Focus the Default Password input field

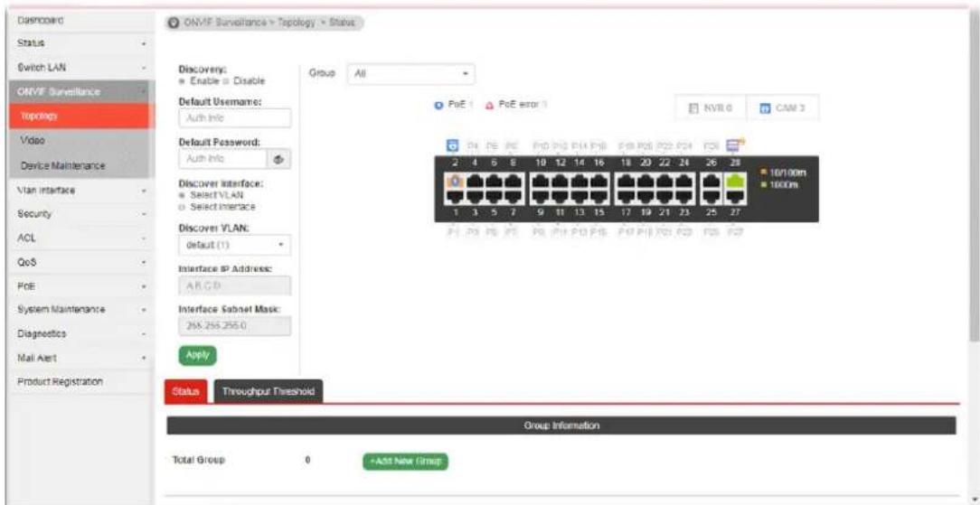223,159
